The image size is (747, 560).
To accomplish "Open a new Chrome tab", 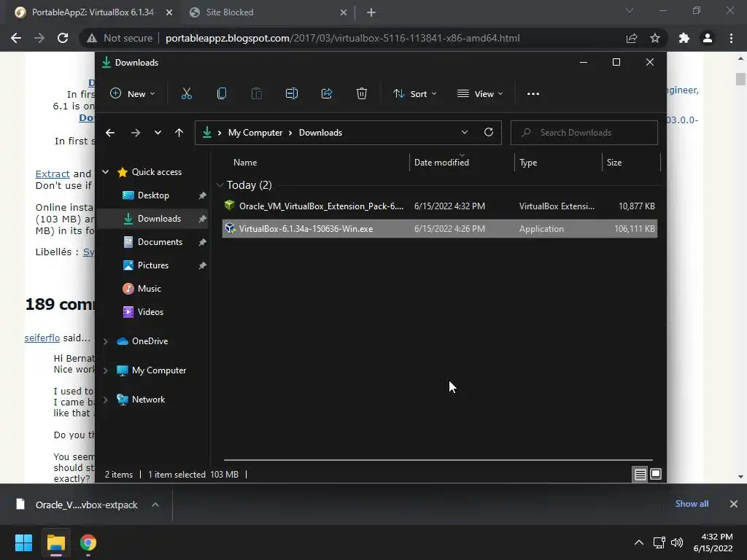I will [x=371, y=13].
